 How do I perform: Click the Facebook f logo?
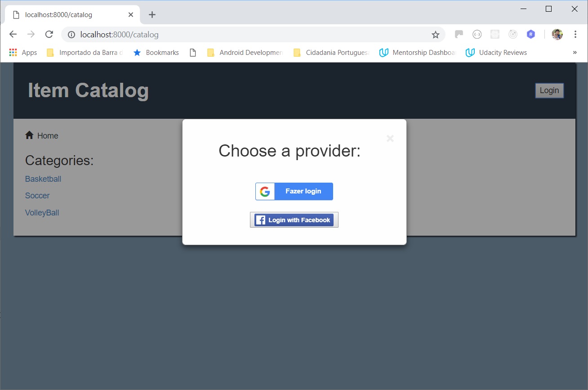coord(260,220)
